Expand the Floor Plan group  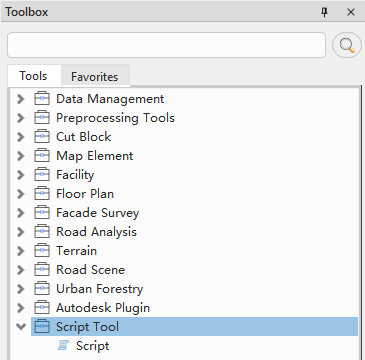(x=21, y=194)
